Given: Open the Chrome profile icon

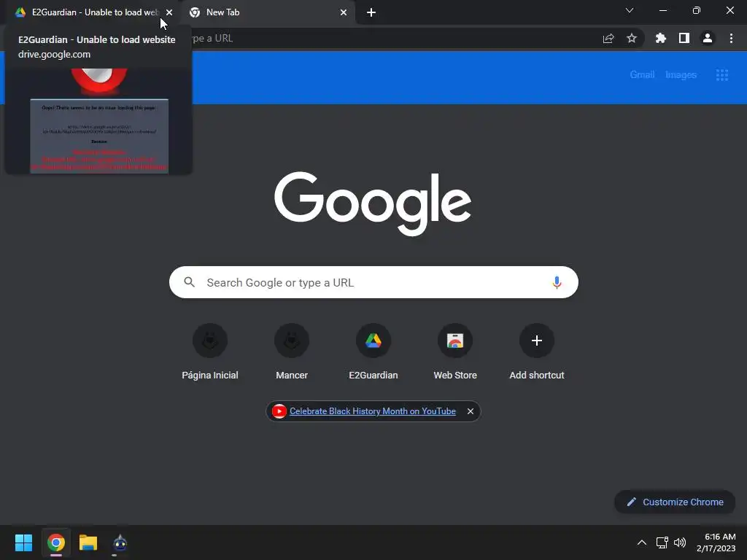Looking at the screenshot, I should (x=707, y=38).
